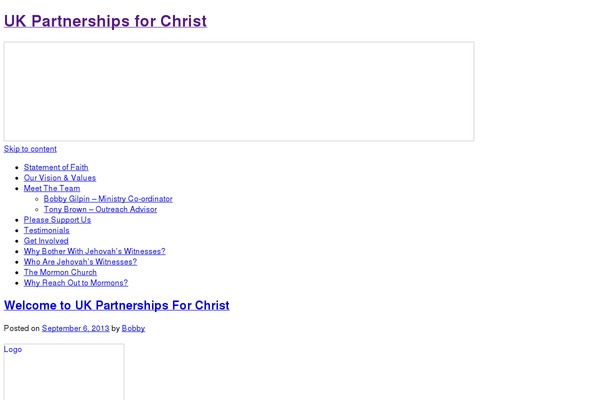Click the blank header banner image

(x=238, y=91)
